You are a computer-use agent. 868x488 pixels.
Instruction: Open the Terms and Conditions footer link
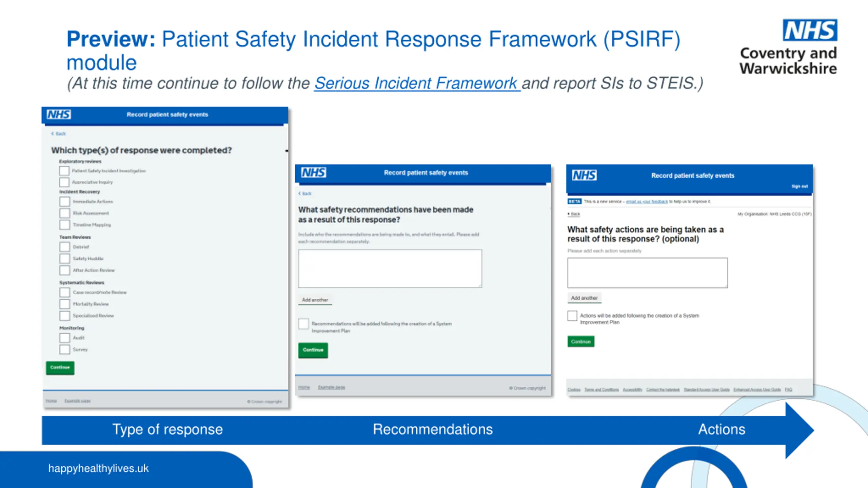pyautogui.click(x=601, y=389)
